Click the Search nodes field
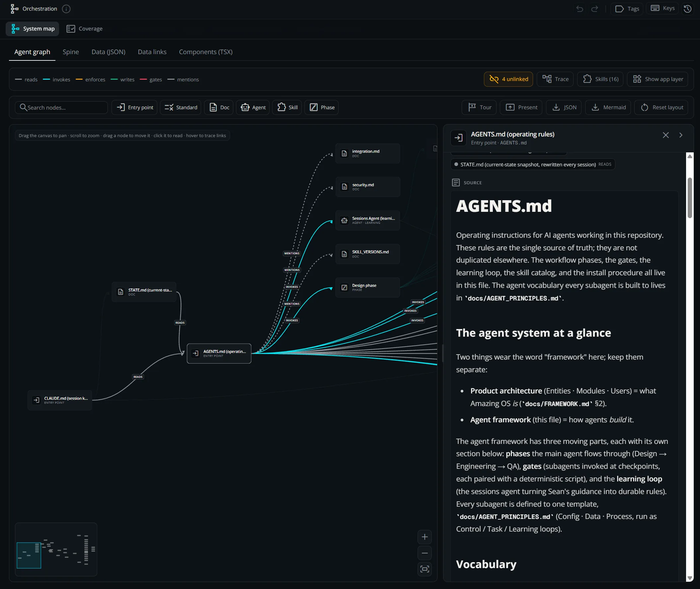The width and height of the screenshot is (700, 589). coord(61,108)
